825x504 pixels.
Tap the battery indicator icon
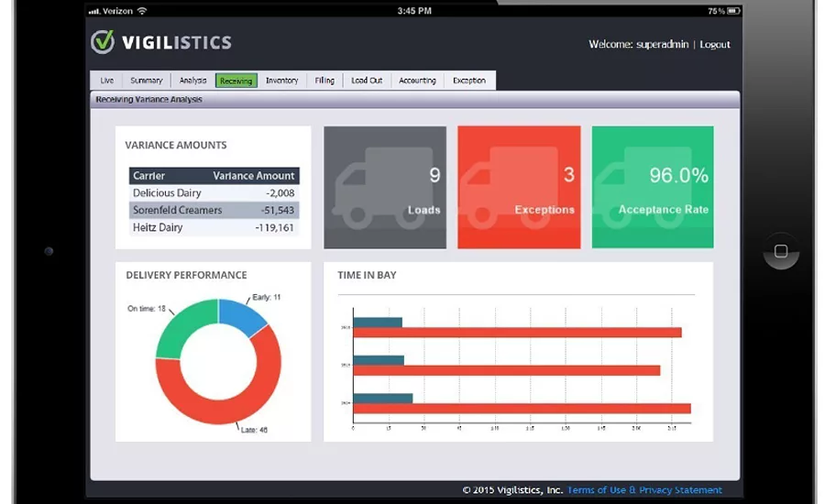tap(733, 10)
